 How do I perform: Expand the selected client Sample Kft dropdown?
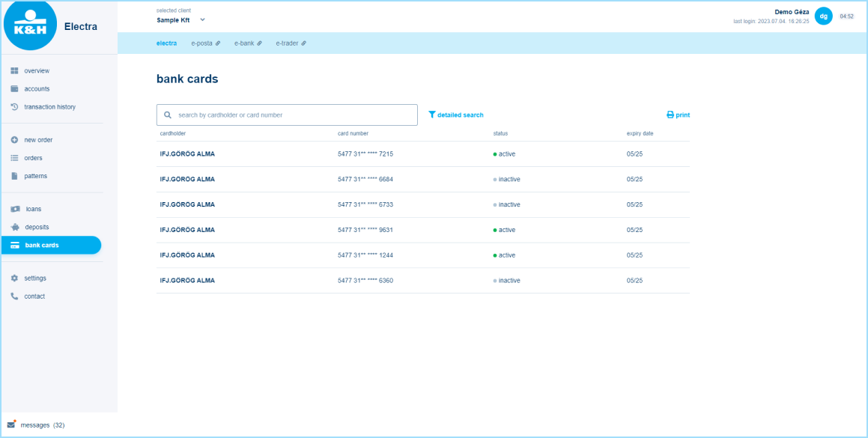(x=202, y=20)
